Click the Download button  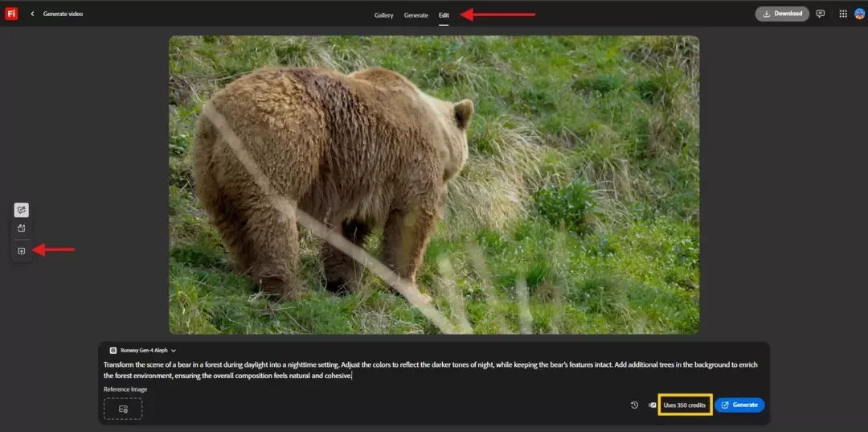point(782,14)
